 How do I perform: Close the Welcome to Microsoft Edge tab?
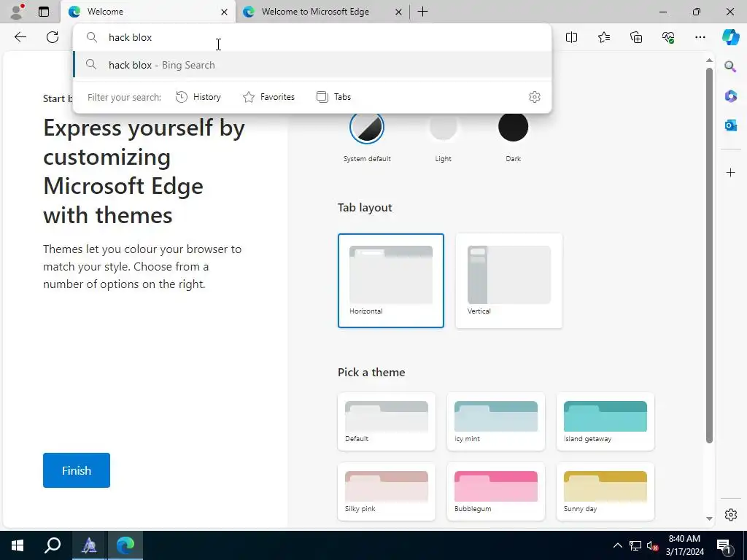pos(398,12)
